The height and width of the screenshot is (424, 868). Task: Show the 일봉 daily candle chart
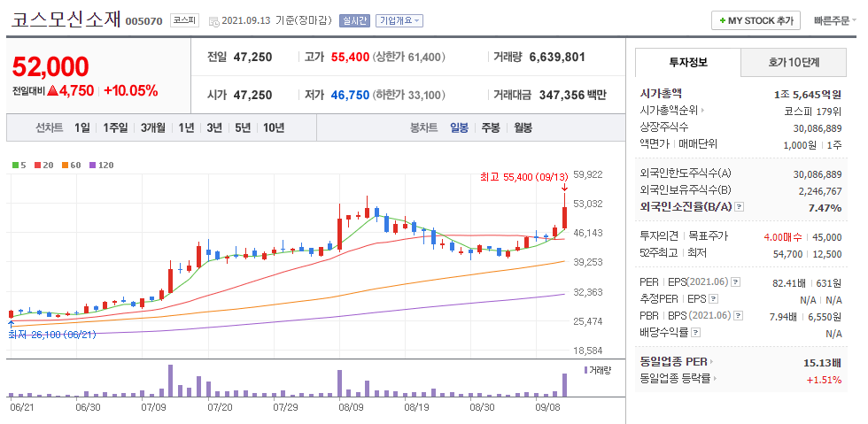(459, 127)
